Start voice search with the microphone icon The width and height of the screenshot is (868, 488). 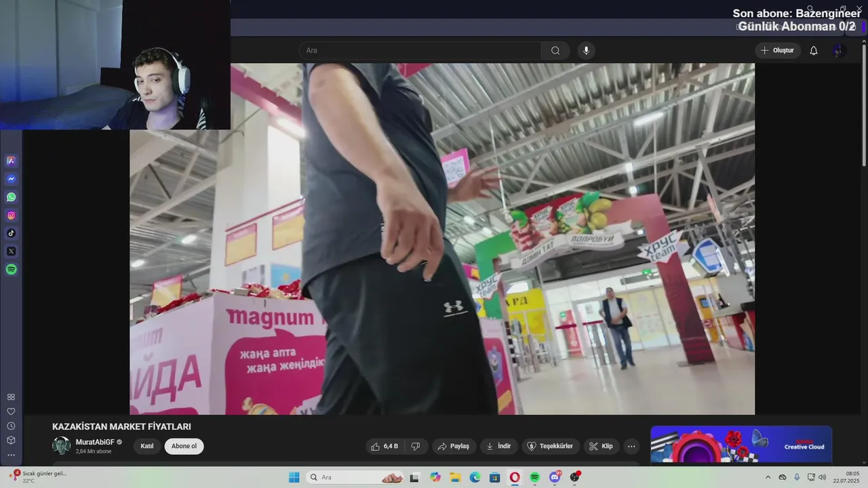pos(586,50)
